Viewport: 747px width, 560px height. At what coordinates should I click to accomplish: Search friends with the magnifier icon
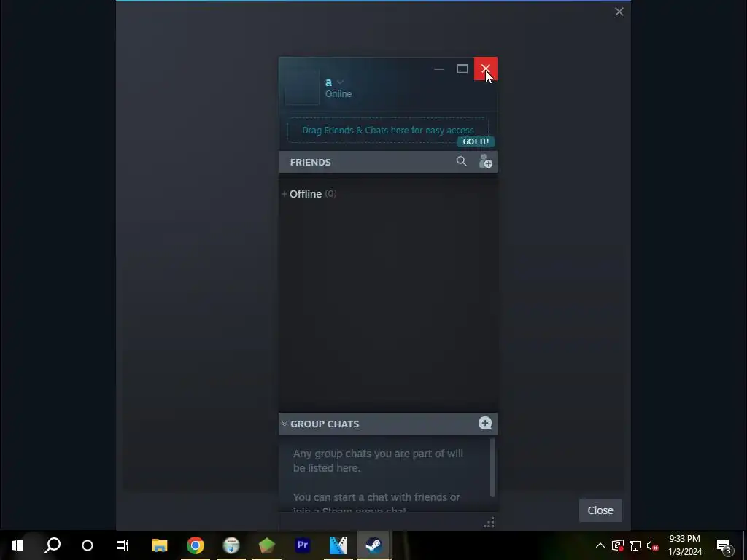coord(461,161)
